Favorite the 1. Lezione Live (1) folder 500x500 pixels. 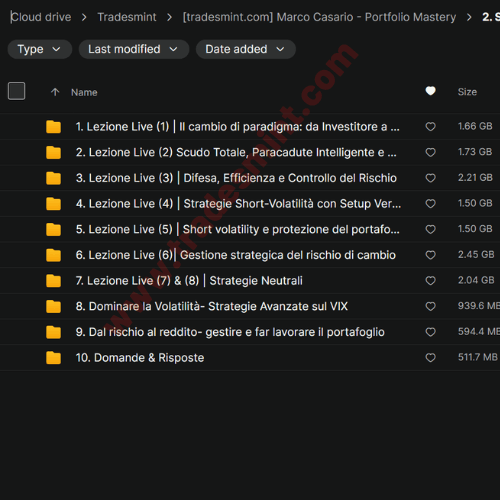(x=430, y=127)
